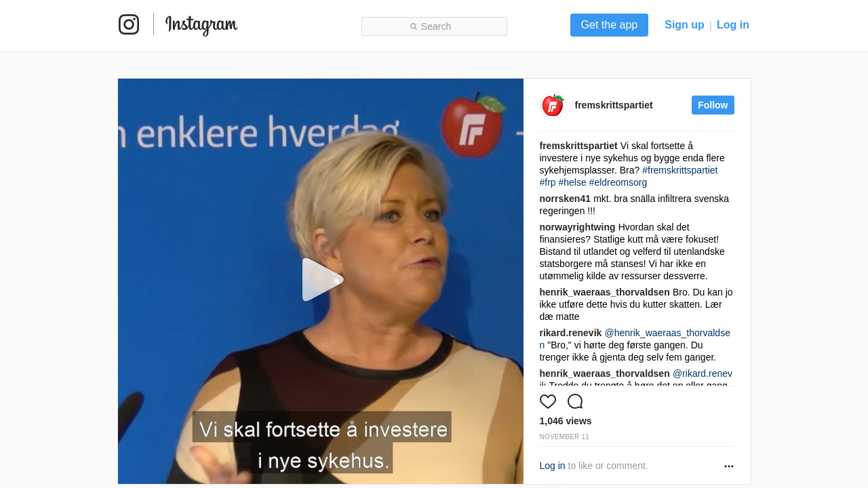The image size is (868, 488).
Task: Open comments via the speech bubble icon
Action: (575, 401)
